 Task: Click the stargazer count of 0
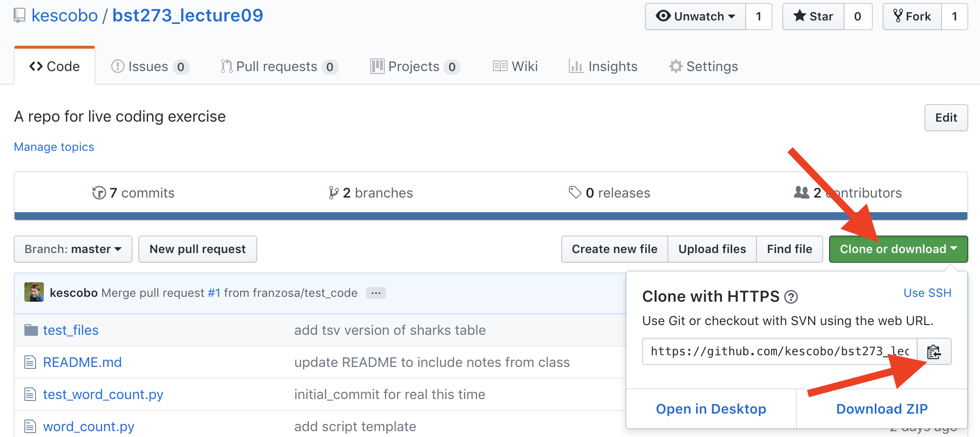(858, 17)
